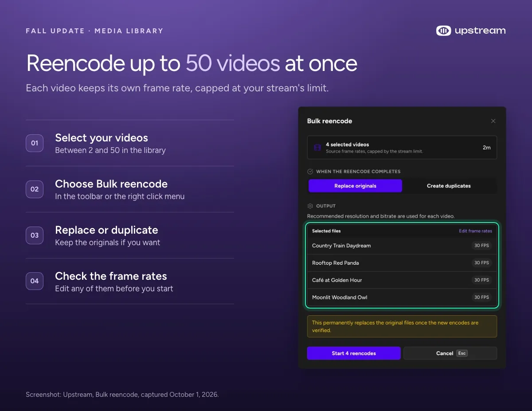
Task: Select the Moonlit Woodland Owl file row
Action: click(402, 297)
